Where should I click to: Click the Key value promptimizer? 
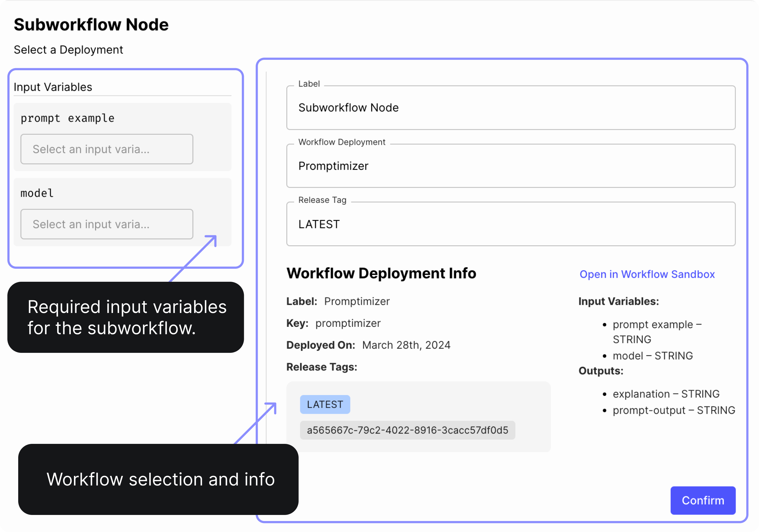348,323
